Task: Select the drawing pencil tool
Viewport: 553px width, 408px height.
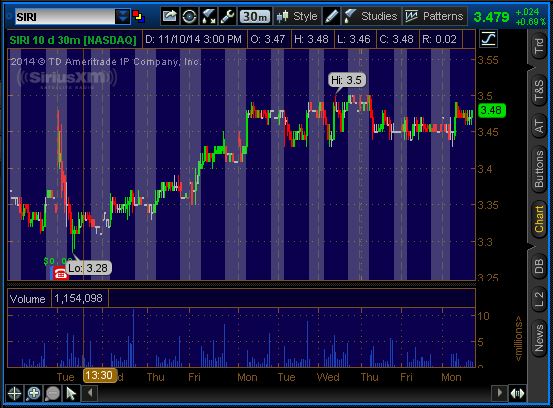Action: [x=331, y=17]
